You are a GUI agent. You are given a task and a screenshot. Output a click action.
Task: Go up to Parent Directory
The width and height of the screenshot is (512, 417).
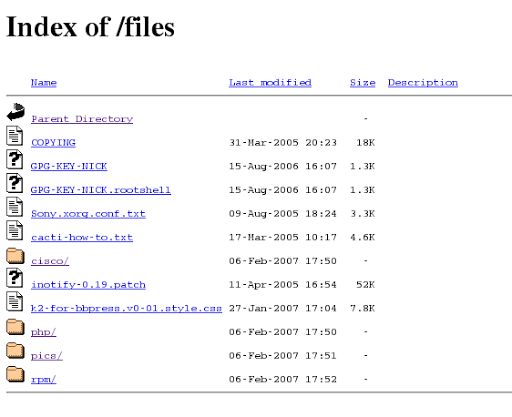(82, 119)
